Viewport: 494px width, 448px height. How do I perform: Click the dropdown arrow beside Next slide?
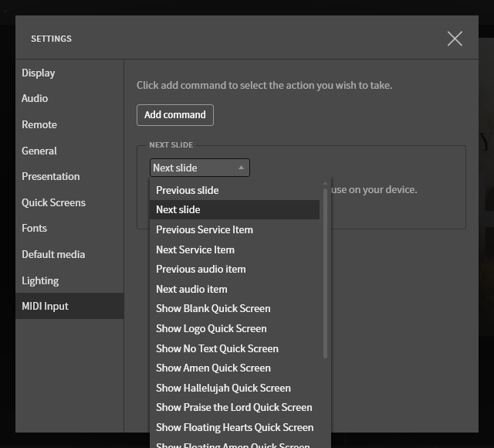pyautogui.click(x=241, y=168)
